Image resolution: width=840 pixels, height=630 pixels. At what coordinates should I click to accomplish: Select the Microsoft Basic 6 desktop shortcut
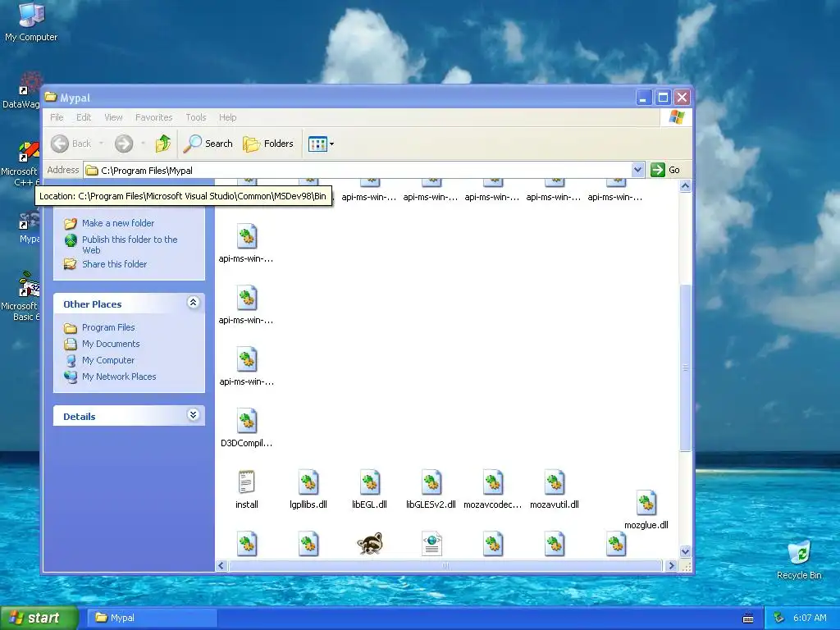coord(21,297)
